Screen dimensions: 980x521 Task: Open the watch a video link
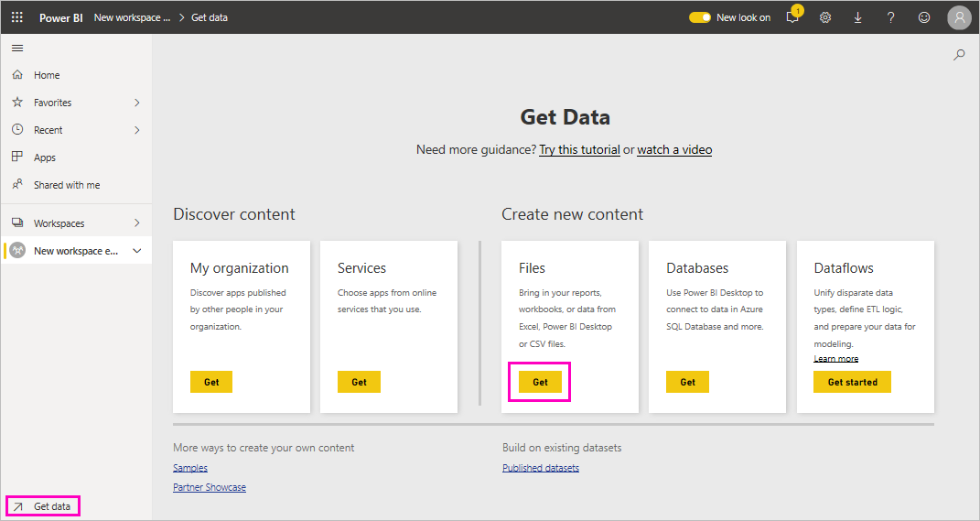(x=674, y=149)
